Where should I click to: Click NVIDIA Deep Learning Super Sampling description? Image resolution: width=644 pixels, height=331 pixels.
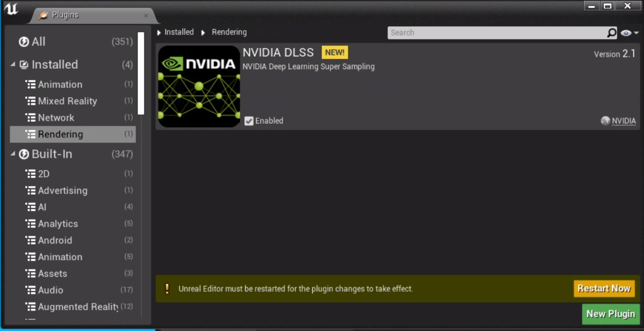(309, 67)
